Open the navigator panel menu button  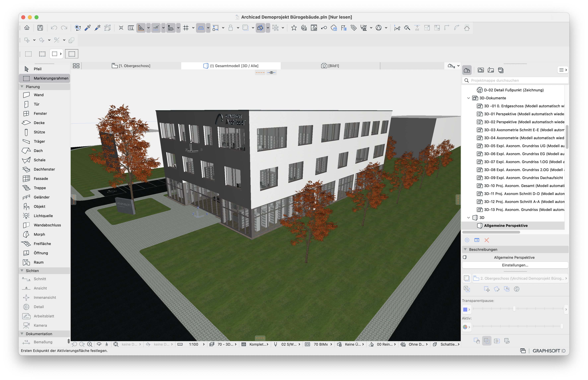tap(563, 70)
